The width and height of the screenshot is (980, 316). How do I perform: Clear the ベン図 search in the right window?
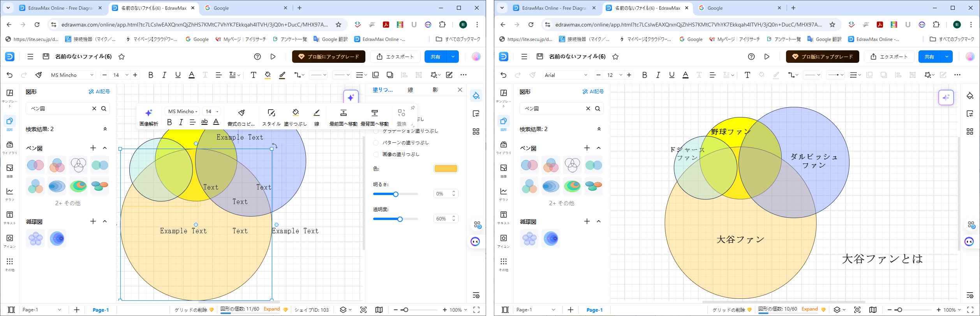click(588, 108)
